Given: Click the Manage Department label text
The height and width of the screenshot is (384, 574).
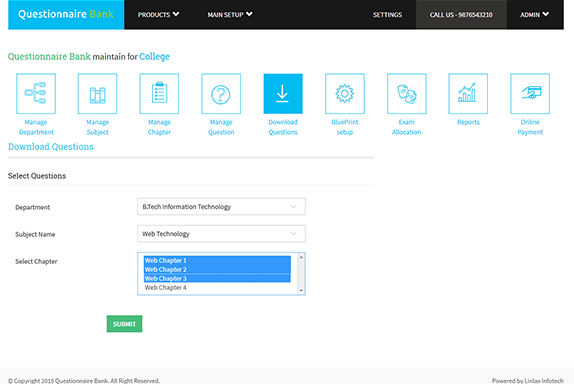Looking at the screenshot, I should 36,127.
